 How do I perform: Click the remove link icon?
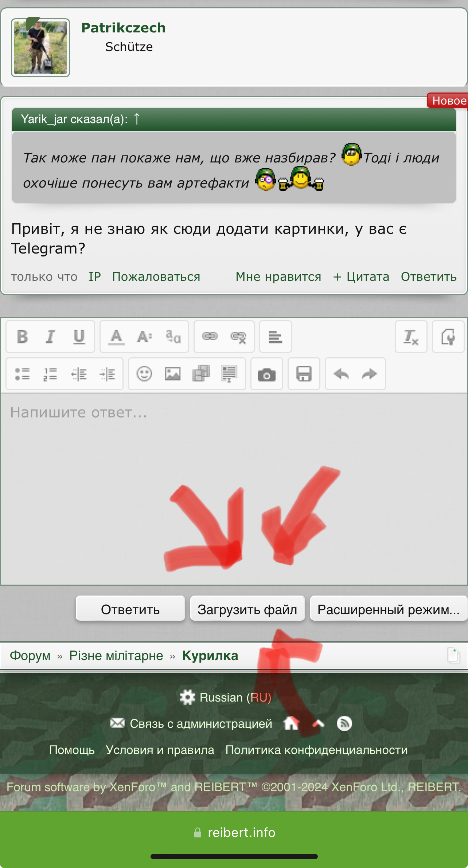pos(238,337)
